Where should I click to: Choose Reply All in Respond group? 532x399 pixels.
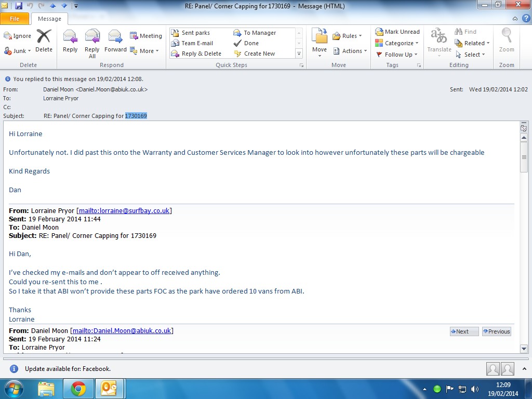coord(92,44)
